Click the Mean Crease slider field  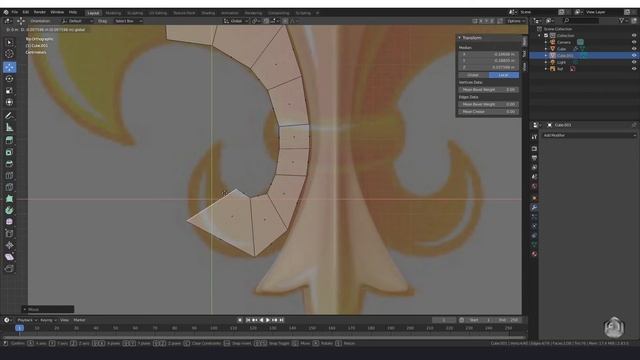pyautogui.click(x=489, y=111)
